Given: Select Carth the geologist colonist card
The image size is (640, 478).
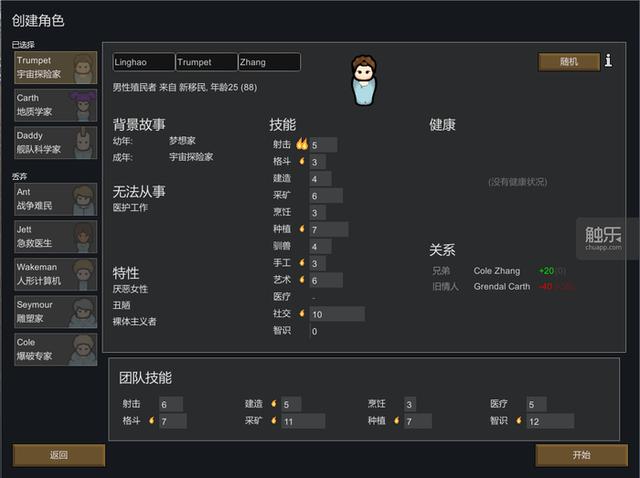Looking at the screenshot, I should tap(56, 105).
